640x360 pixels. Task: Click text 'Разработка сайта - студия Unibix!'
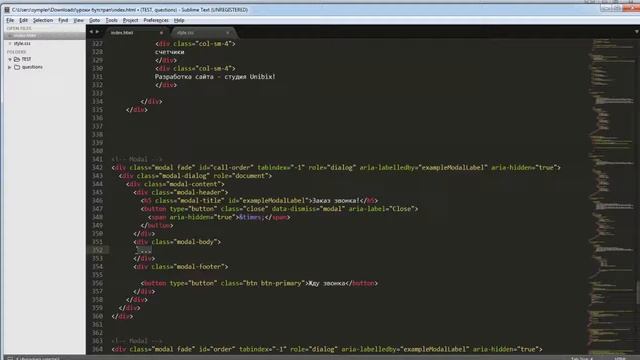click(x=215, y=77)
